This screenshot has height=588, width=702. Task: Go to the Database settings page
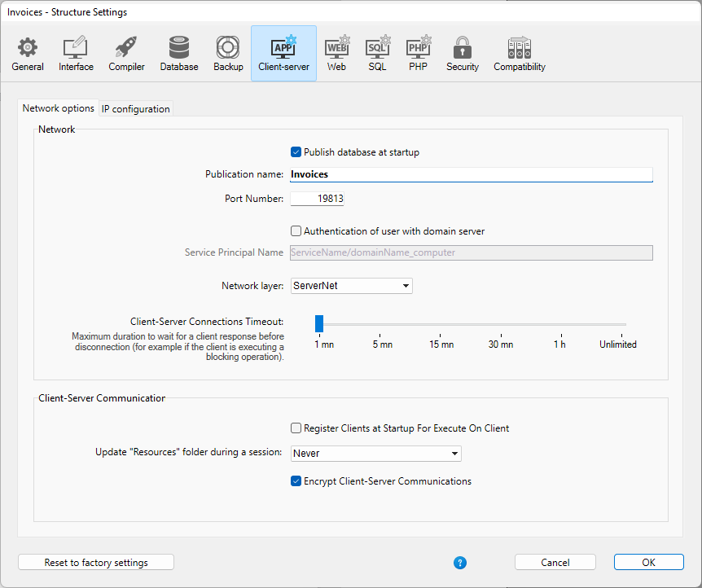coord(178,54)
